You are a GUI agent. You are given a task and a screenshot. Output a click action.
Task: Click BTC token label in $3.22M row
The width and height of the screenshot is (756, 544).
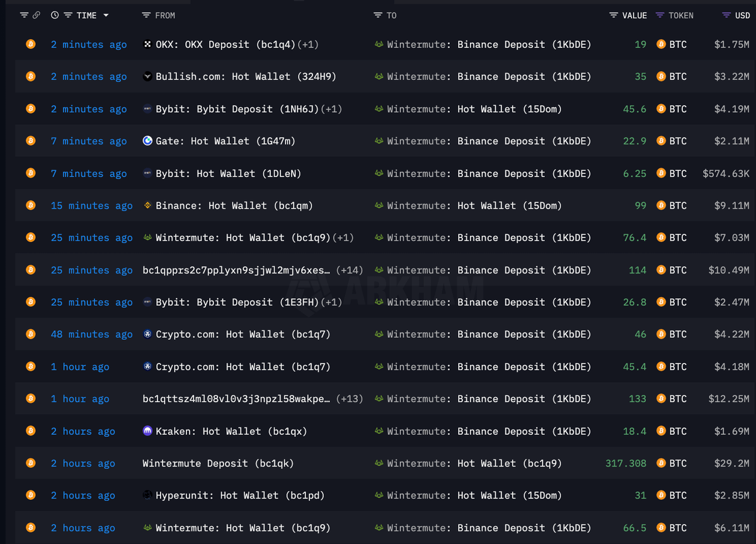pos(678,76)
